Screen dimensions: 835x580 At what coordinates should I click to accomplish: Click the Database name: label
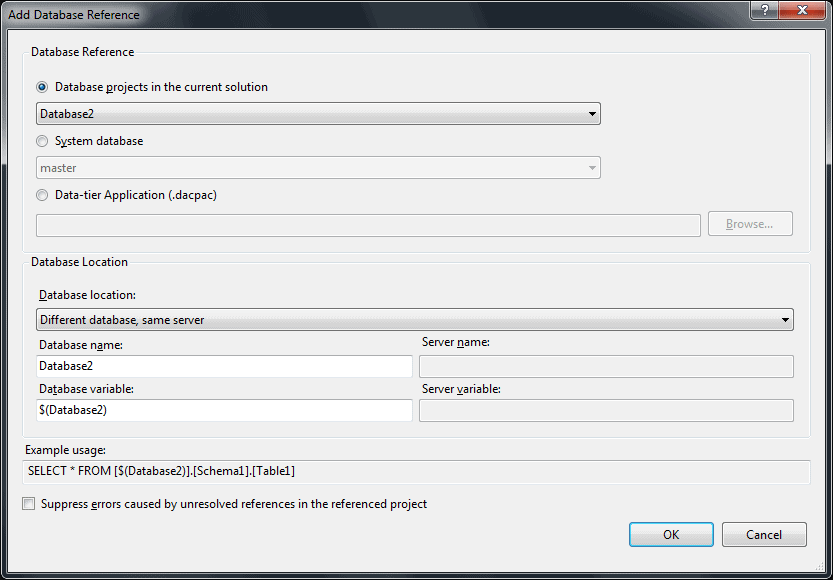pyautogui.click(x=81, y=345)
